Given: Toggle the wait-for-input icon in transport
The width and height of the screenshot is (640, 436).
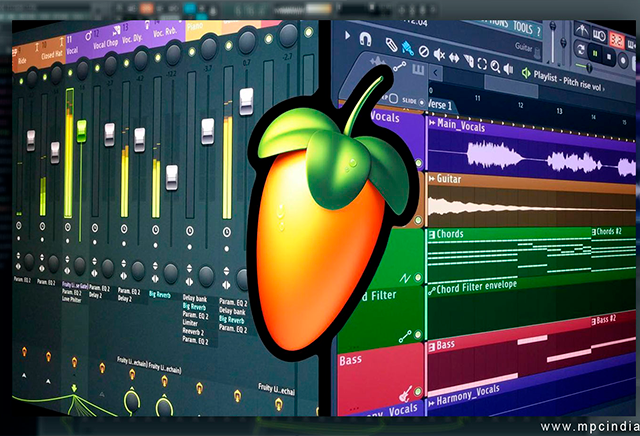Looking at the screenshot, I should coord(599,36).
